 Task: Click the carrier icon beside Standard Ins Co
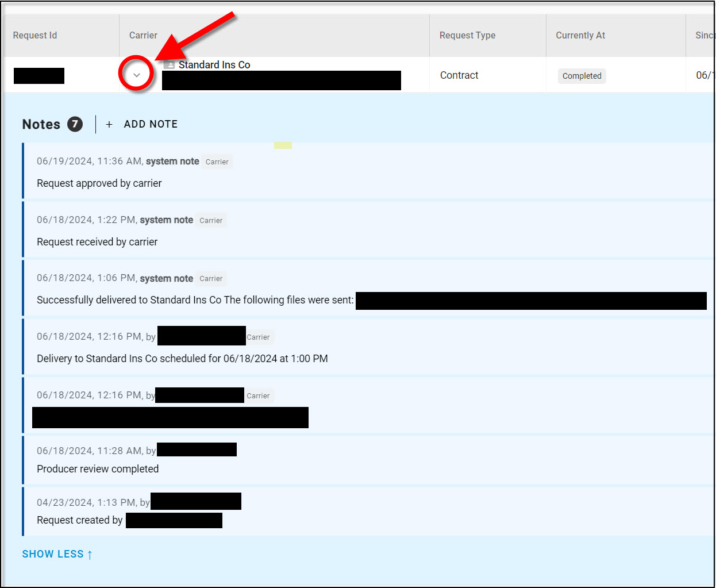pyautogui.click(x=169, y=64)
